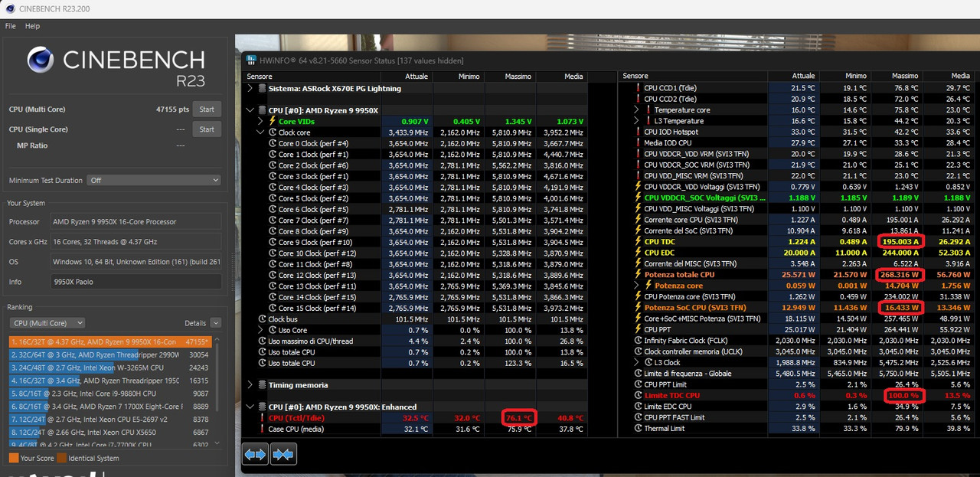Click the shrink-layout blue arrows button in HWiNFO
This screenshot has height=477, width=980.
(283, 454)
